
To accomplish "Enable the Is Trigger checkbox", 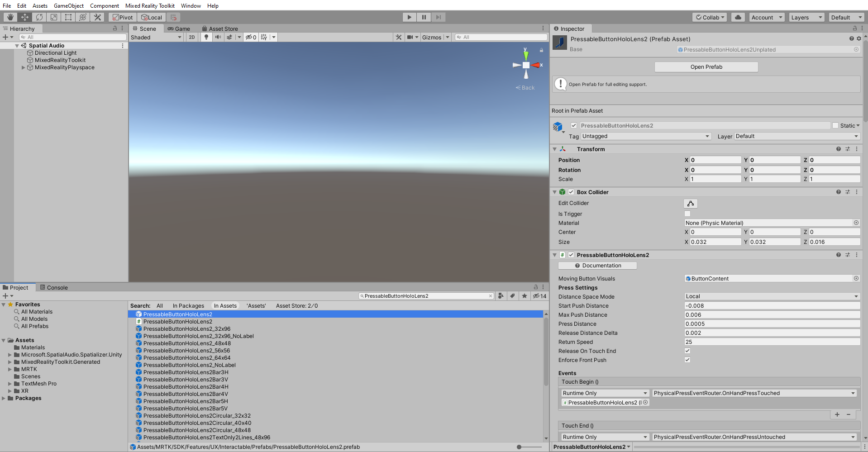I will (687, 214).
